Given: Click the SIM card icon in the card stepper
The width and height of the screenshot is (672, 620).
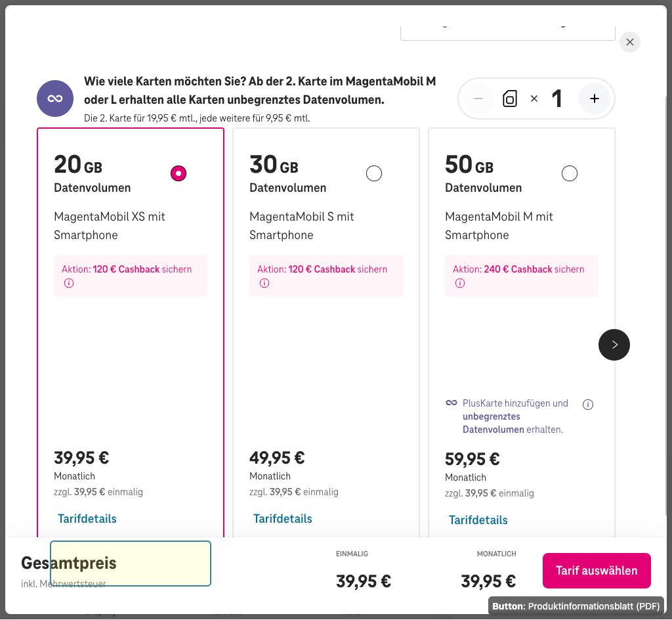Looking at the screenshot, I should coord(510,98).
